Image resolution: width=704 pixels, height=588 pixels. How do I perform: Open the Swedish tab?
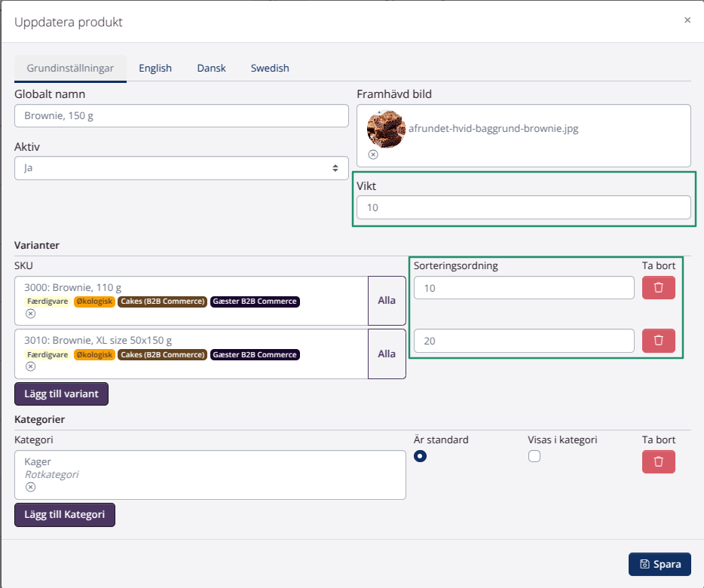pos(270,68)
